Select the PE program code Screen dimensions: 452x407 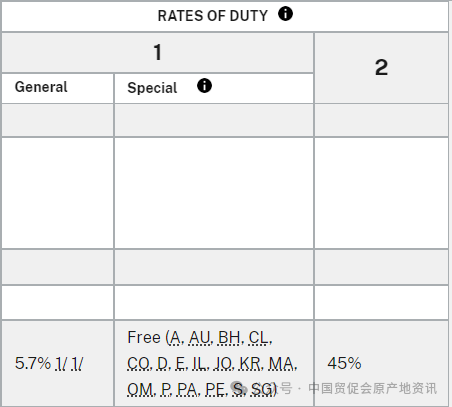(215, 389)
